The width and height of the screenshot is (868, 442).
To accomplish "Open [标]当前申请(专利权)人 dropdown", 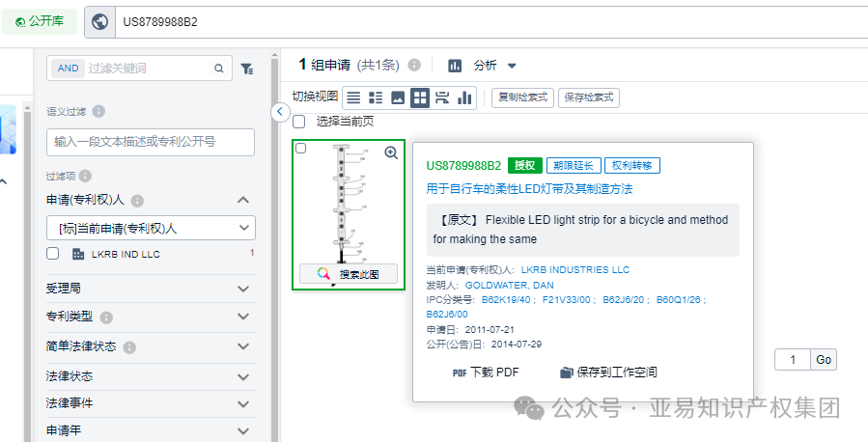I will coord(151,228).
